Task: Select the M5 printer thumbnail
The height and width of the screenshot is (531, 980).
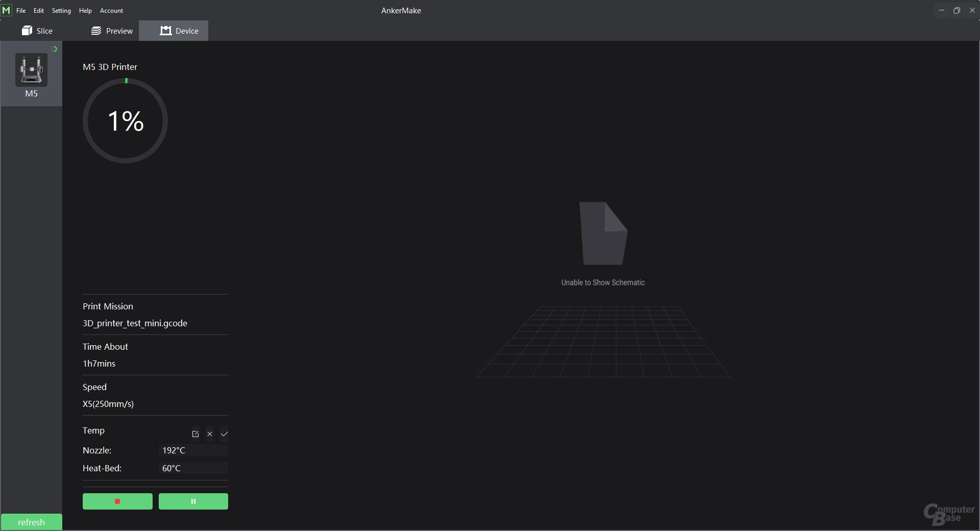Action: (31, 70)
